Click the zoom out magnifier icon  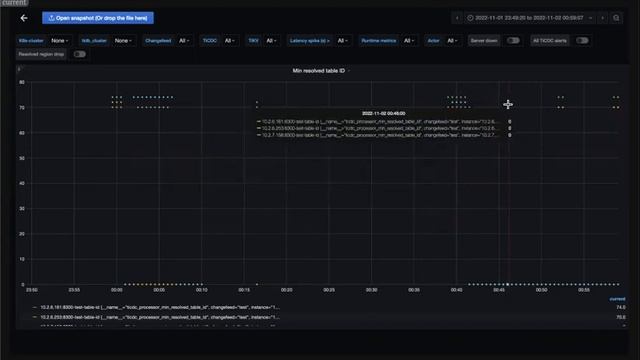(x=616, y=18)
